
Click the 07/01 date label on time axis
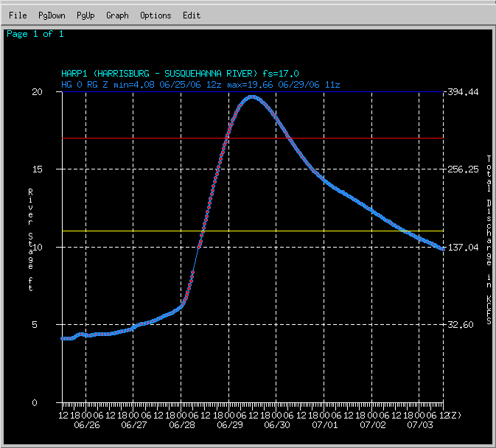coord(324,425)
